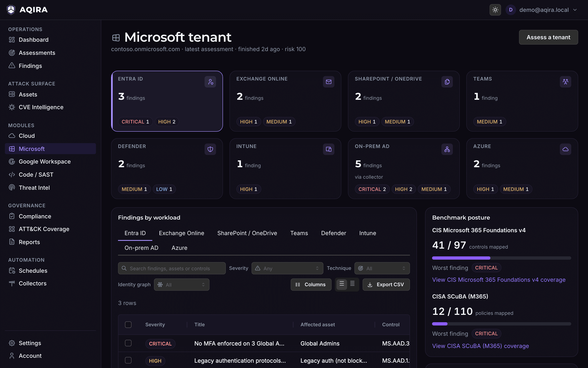
Task: Open Settings gear in sidebar
Action: pyautogui.click(x=50, y=343)
